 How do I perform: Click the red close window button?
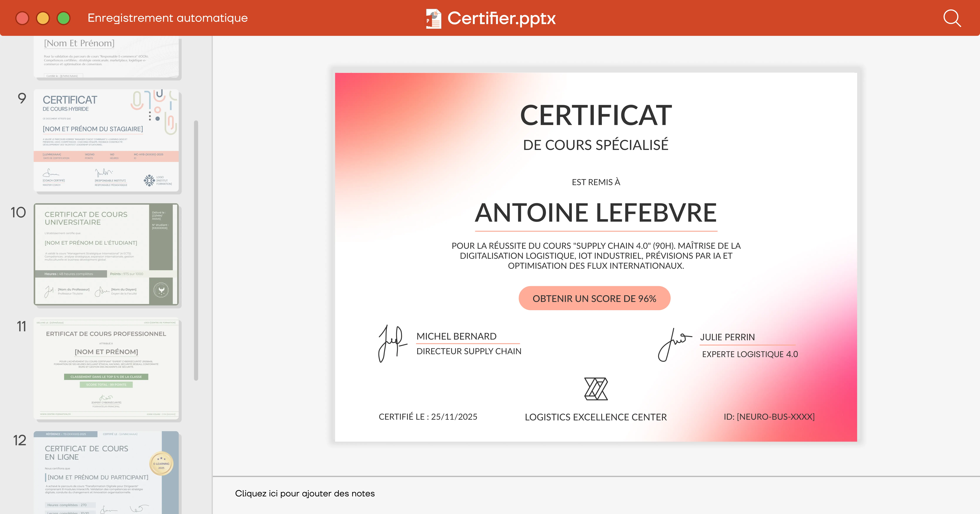(22, 18)
